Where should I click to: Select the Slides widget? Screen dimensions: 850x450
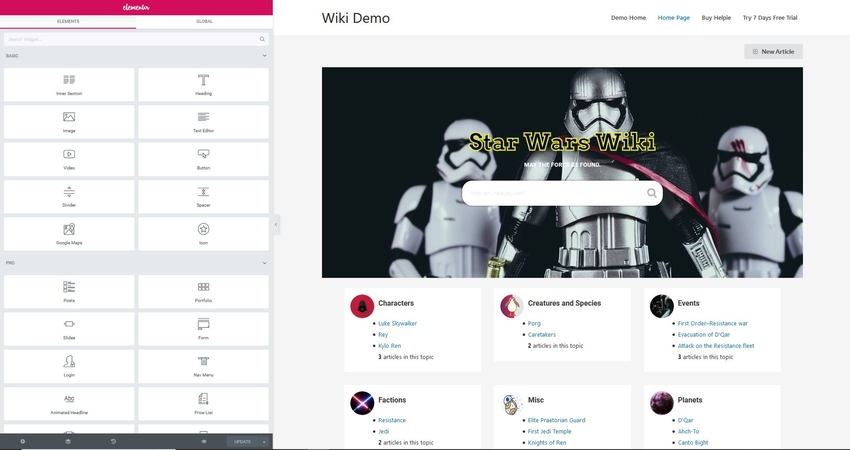click(x=69, y=329)
